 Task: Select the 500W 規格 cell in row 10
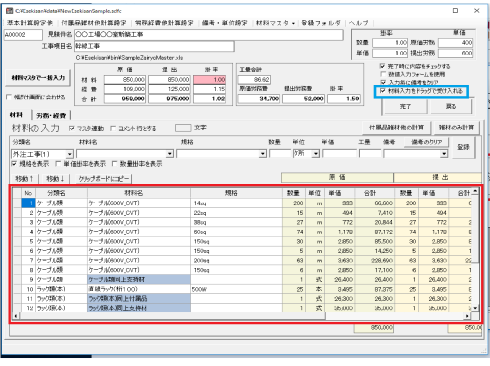236,289
